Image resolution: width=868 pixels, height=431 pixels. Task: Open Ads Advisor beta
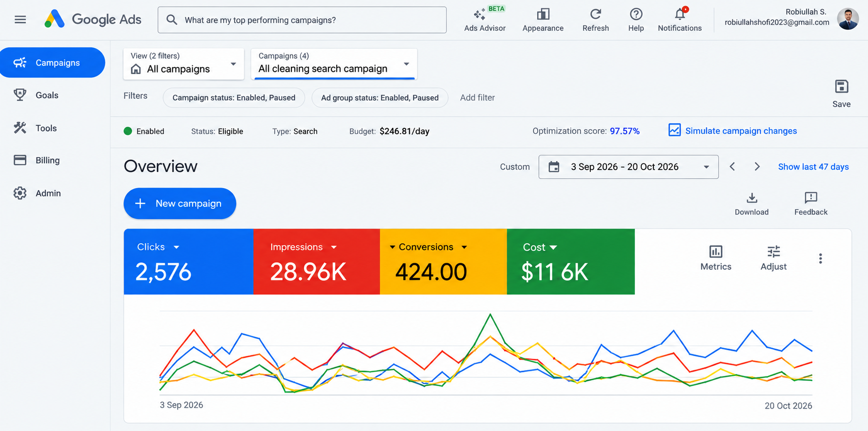484,20
